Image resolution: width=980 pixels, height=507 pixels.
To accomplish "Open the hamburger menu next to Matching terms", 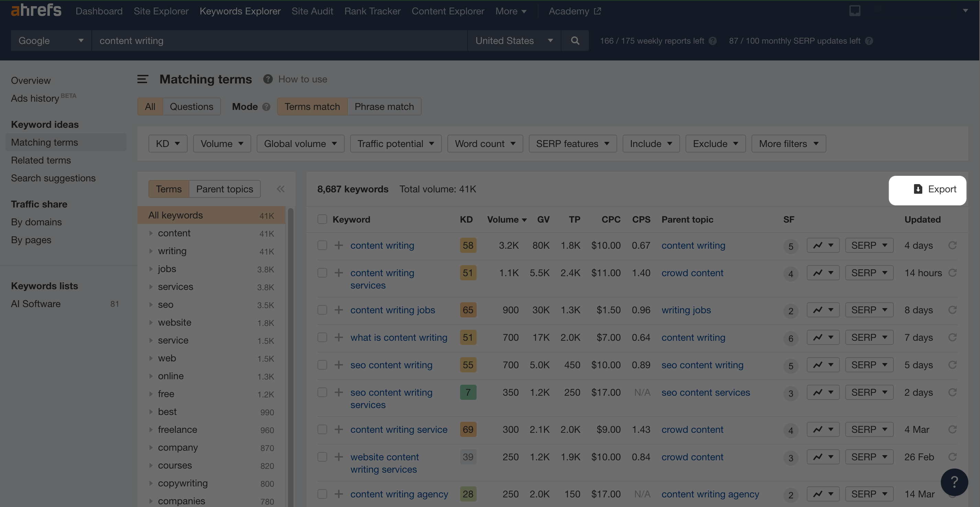I will coord(143,79).
